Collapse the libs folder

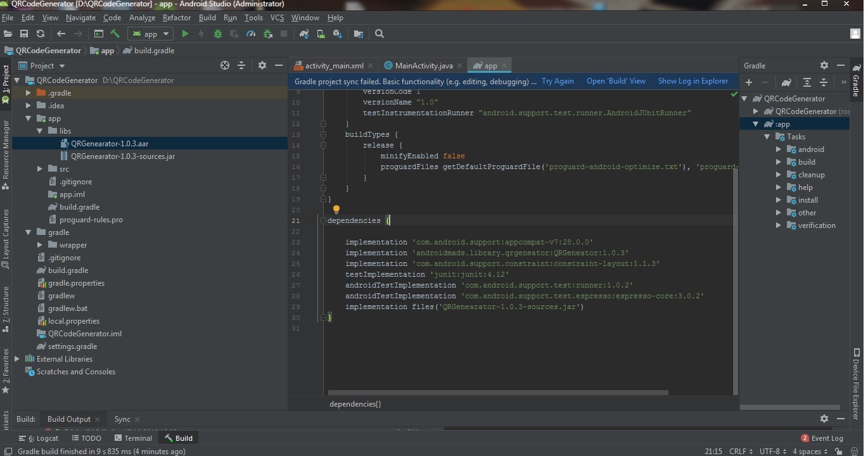click(x=40, y=131)
